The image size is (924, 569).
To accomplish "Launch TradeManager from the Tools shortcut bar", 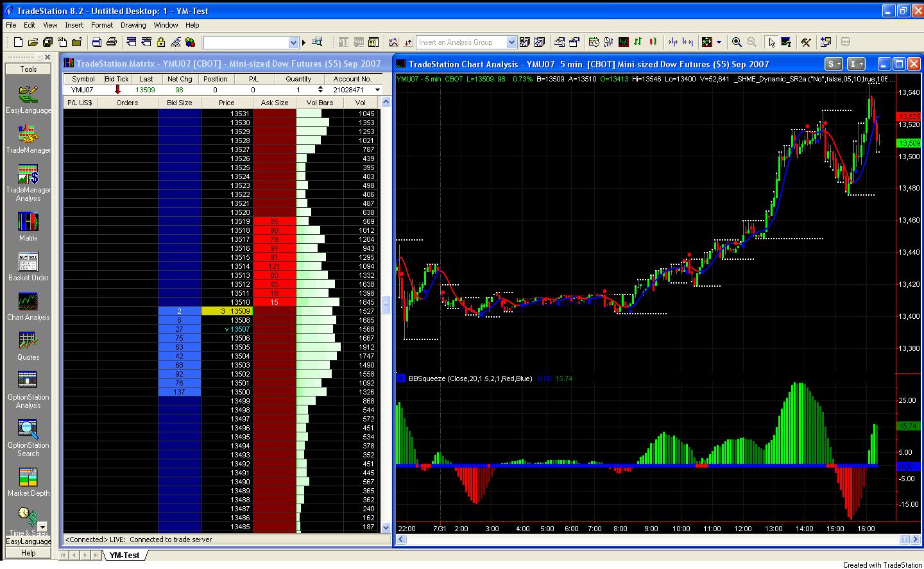I will (28, 139).
